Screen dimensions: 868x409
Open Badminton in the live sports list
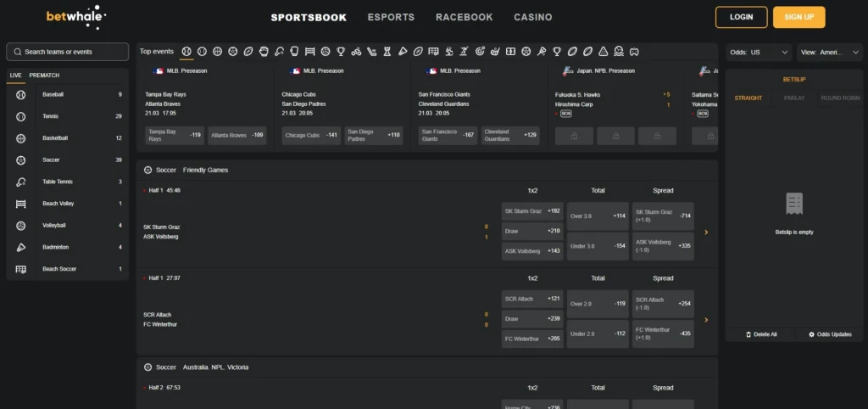pos(68,247)
